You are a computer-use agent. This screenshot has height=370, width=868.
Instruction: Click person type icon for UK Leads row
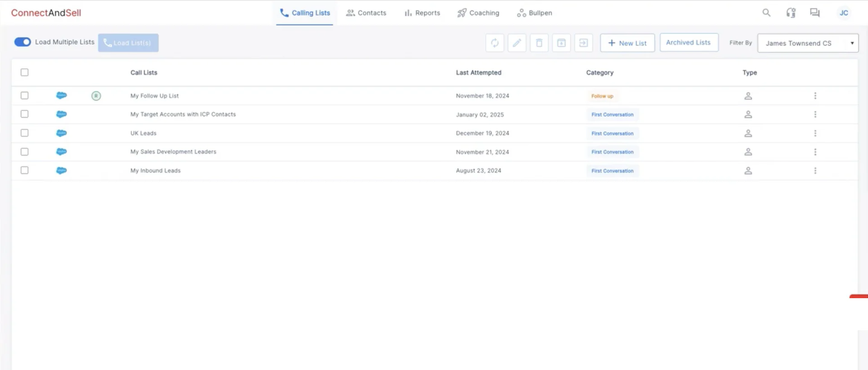748,133
